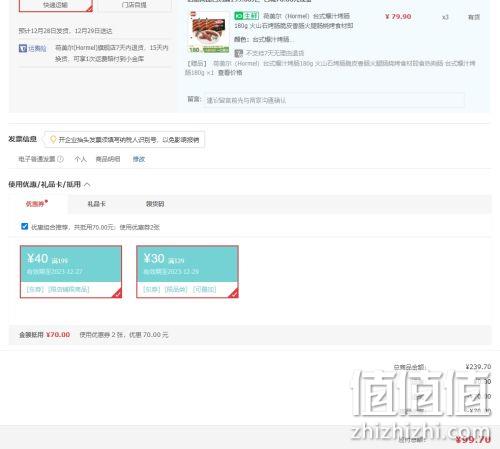Click the info icon beside 电子普通发票

(60, 159)
